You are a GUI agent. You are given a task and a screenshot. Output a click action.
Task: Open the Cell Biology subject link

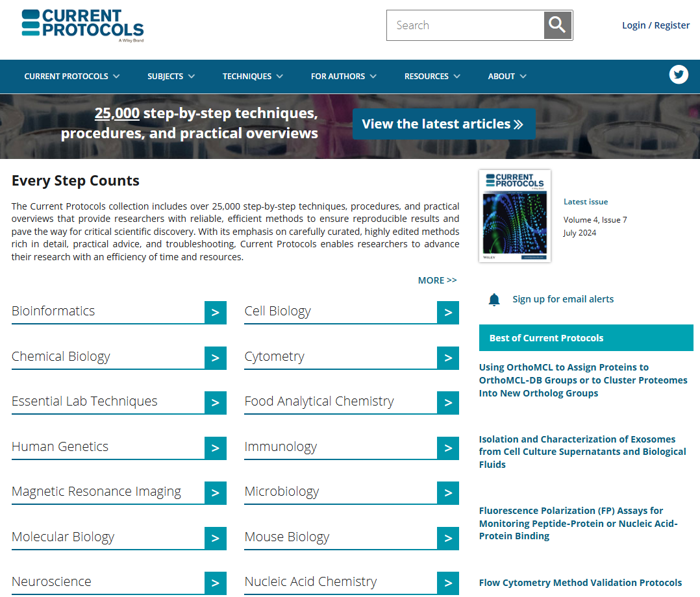(x=278, y=311)
